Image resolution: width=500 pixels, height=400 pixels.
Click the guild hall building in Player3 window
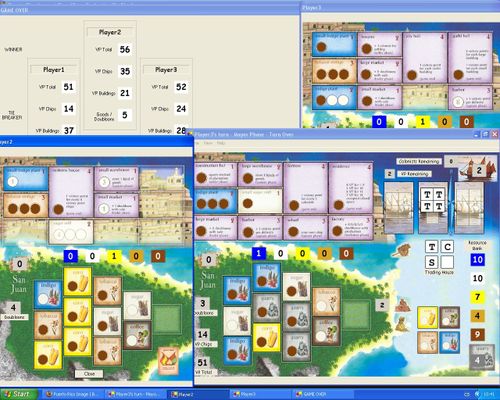pyautogui.click(x=470, y=58)
